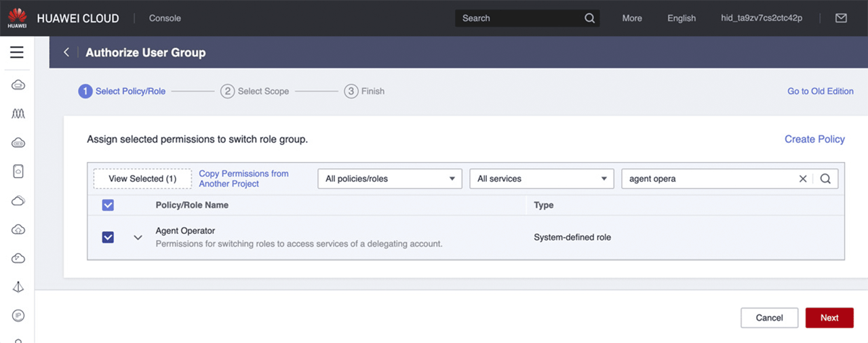Open the All policies/roles dropdown
The width and height of the screenshot is (868, 343).
coord(389,179)
